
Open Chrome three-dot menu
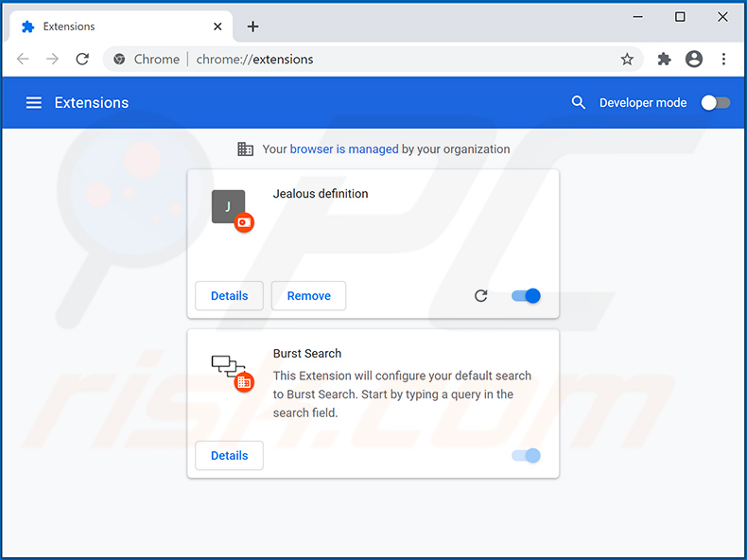coord(723,59)
